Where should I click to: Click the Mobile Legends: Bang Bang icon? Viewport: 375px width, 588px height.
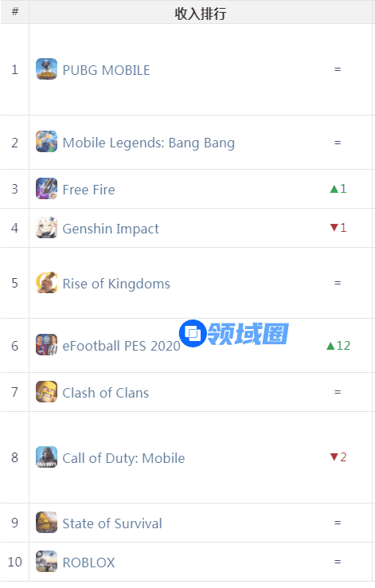click(46, 141)
